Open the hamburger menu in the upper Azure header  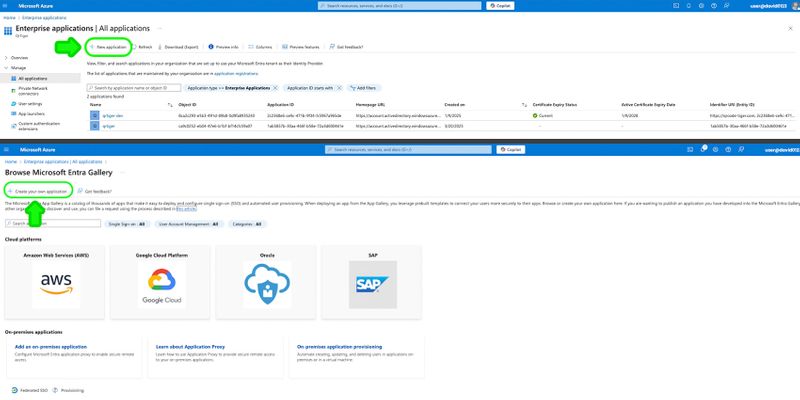click(x=6, y=6)
